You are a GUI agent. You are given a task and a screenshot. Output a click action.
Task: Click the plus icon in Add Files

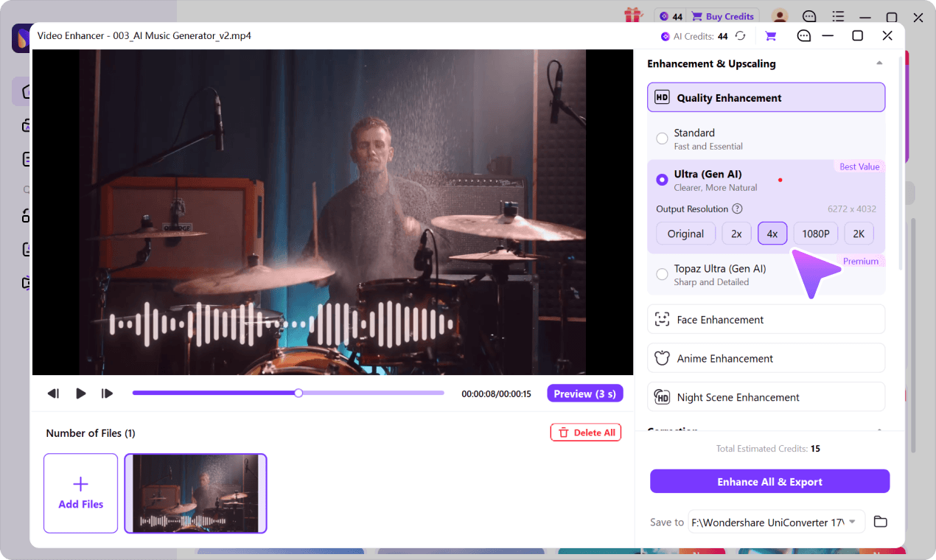(x=81, y=483)
